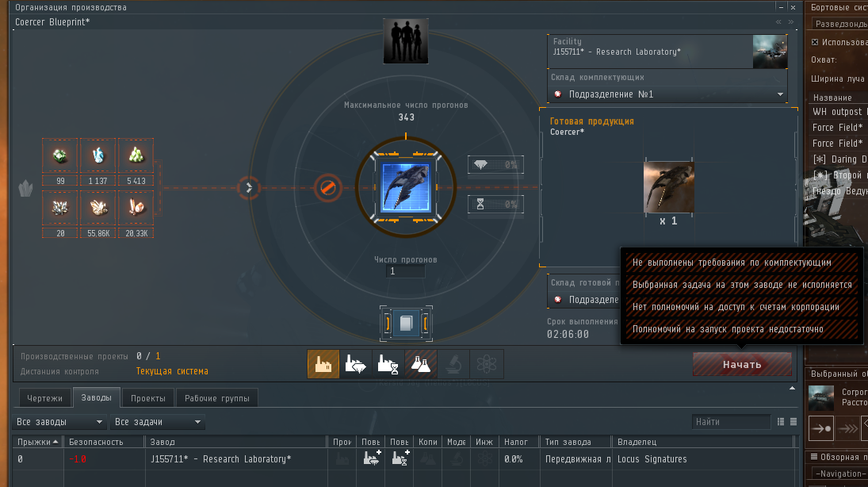Screen dimensions: 868x487
Task: Click row's material efficiency research icon
Action: 372,458
